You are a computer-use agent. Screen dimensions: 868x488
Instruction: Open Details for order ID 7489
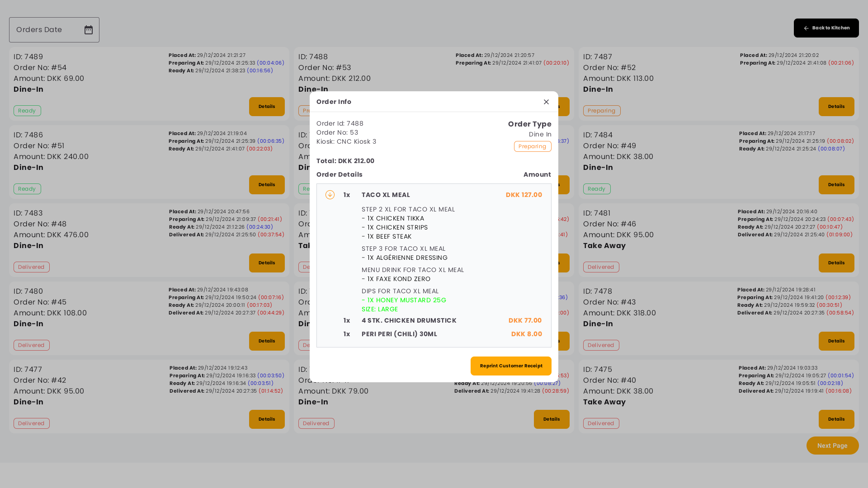267,107
